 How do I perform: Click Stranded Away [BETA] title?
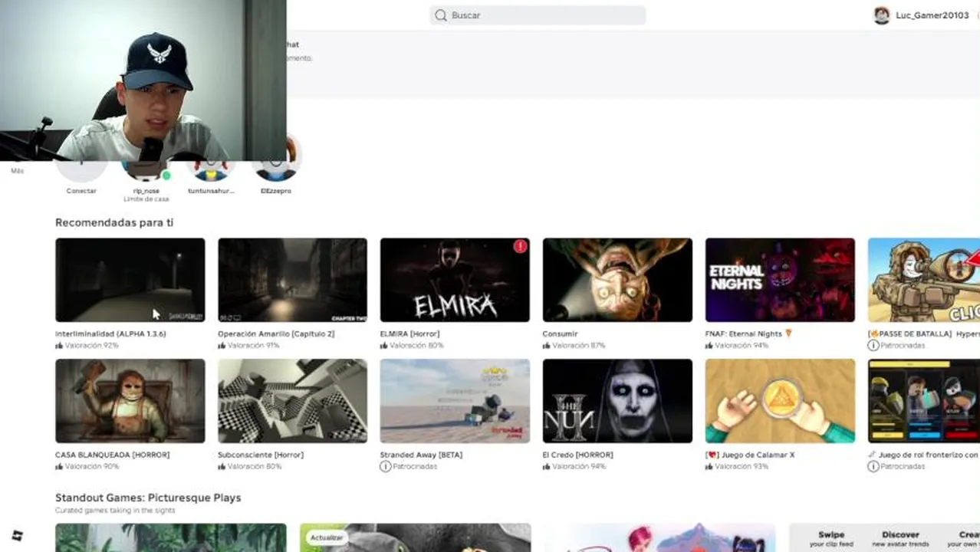tap(421, 455)
